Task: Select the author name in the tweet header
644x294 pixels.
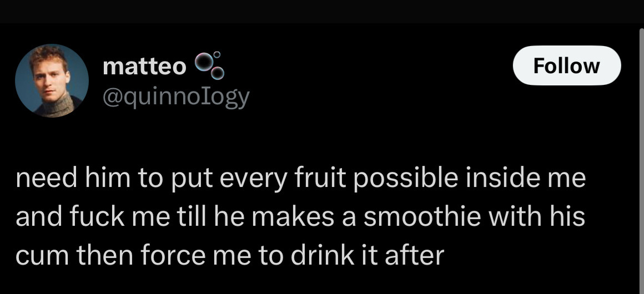Action: 145,67
